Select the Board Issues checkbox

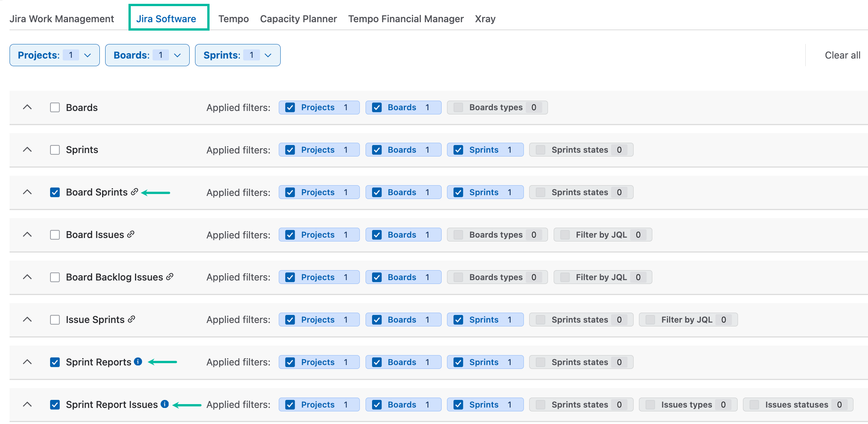pos(55,235)
